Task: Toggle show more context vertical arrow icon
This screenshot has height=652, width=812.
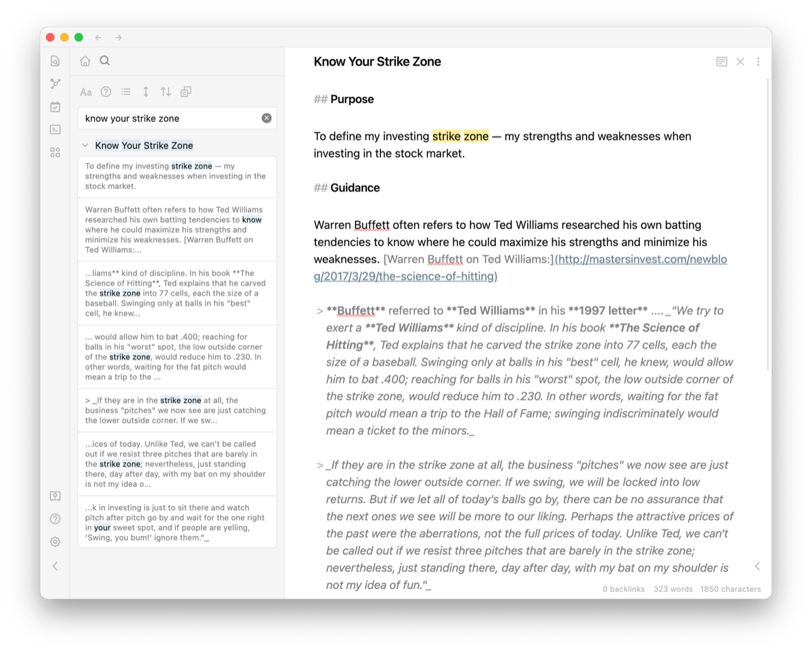Action: click(x=145, y=92)
